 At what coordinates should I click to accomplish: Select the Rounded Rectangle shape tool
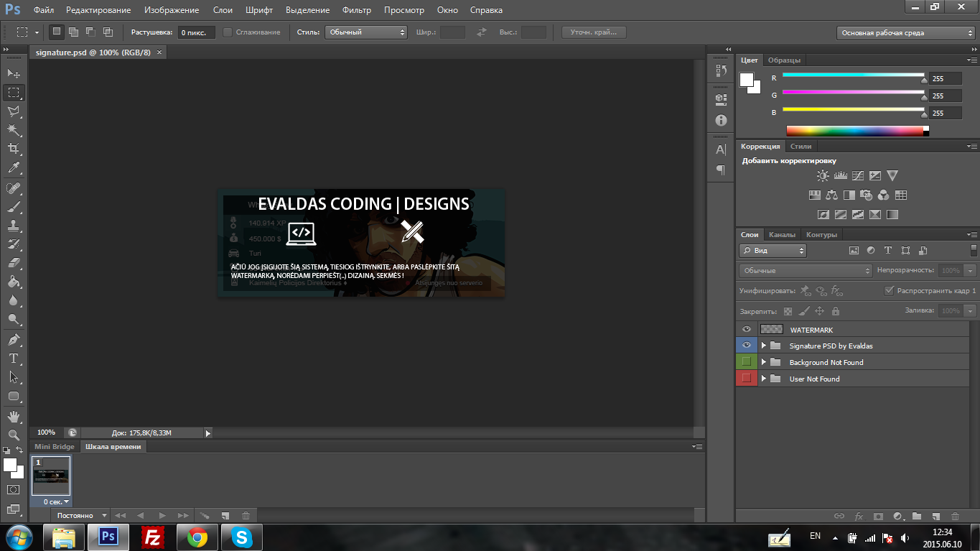click(x=14, y=396)
